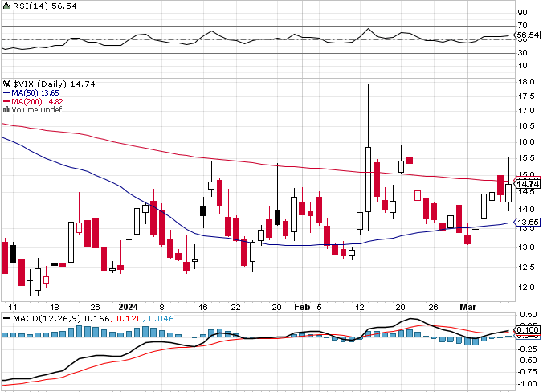Select the 2024 date axis label
This screenshot has width=547, height=392.
point(129,307)
